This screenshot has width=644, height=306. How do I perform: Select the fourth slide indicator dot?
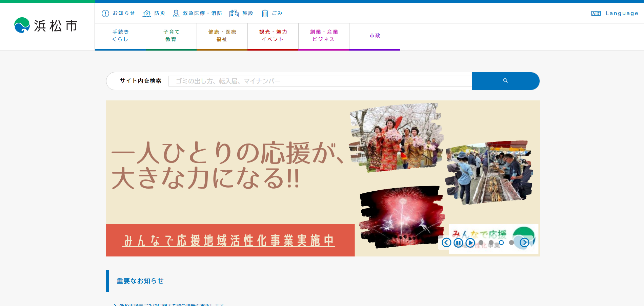tap(511, 243)
